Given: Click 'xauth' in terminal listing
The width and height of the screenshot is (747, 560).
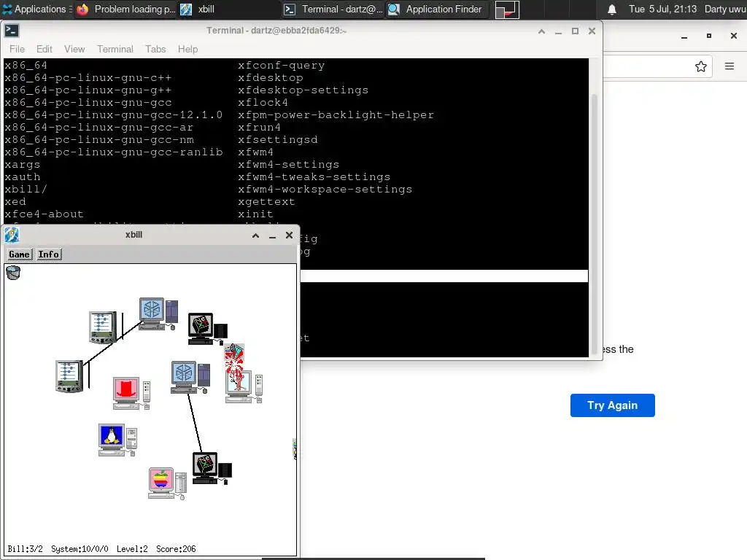Looking at the screenshot, I should [x=23, y=176].
